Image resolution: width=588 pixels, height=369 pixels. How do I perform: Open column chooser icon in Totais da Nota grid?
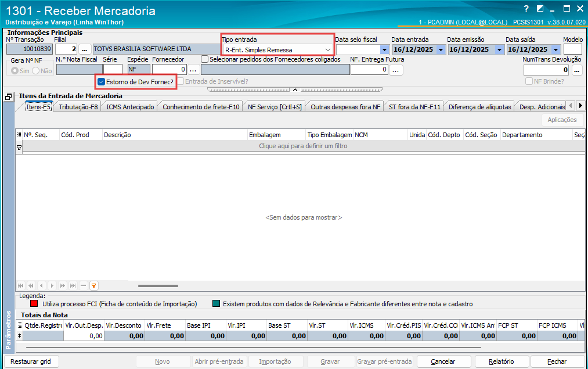[20, 325]
